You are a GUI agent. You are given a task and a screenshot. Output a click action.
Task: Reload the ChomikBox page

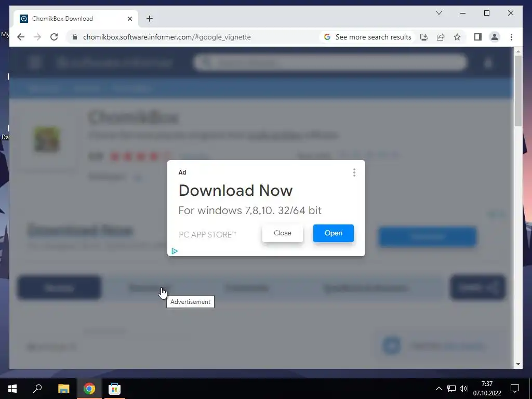click(x=54, y=37)
